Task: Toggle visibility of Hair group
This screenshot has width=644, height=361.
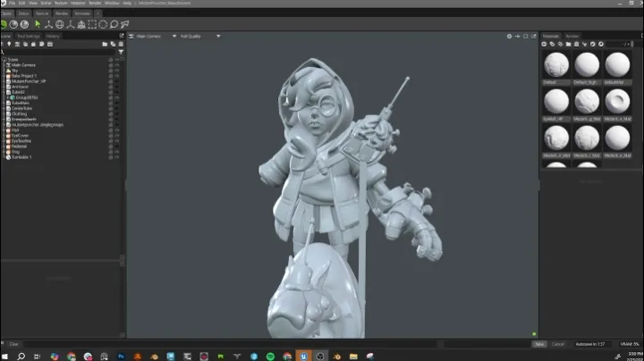Action: (x=117, y=130)
